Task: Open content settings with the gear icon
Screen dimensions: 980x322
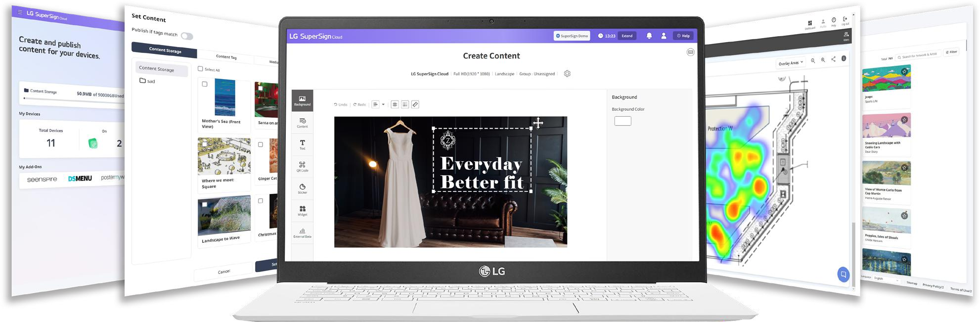Action: 567,74
